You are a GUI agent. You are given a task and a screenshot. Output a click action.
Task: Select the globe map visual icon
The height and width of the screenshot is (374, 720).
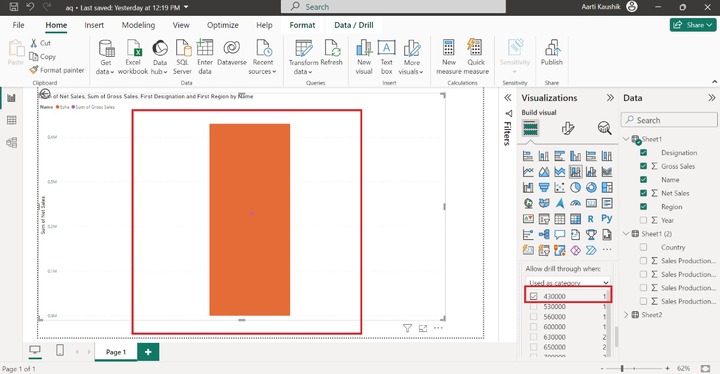[529, 203]
